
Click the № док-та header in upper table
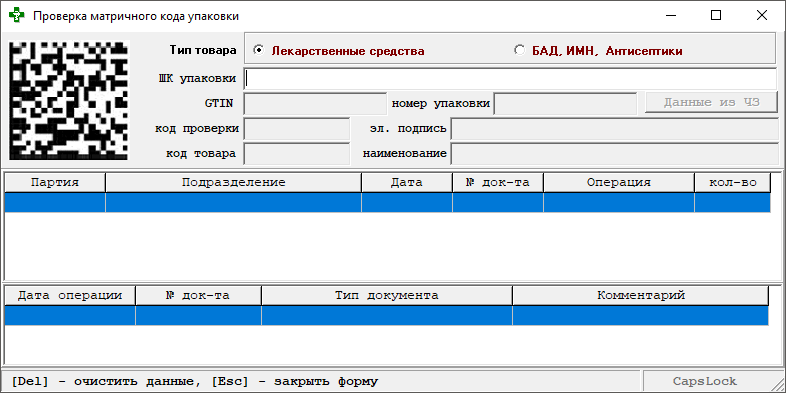pos(498,182)
